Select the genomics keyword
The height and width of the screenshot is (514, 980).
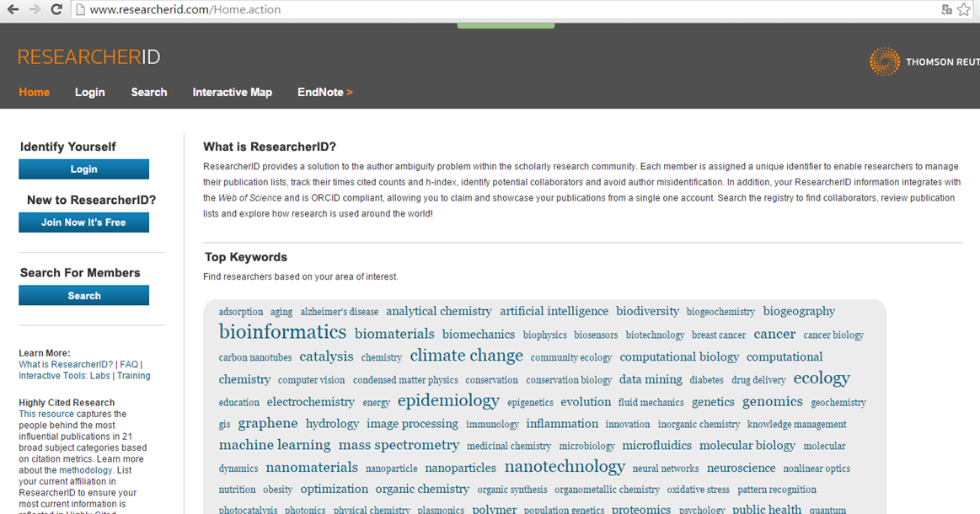[x=773, y=401]
